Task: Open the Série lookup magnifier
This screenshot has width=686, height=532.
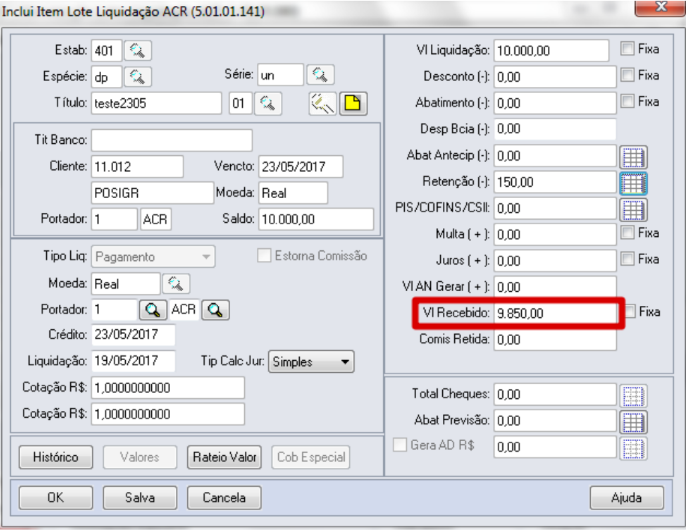Action: click(320, 75)
